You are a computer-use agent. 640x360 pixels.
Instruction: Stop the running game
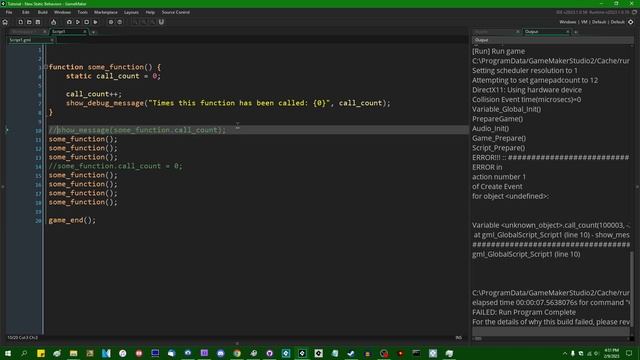tap(87, 22)
